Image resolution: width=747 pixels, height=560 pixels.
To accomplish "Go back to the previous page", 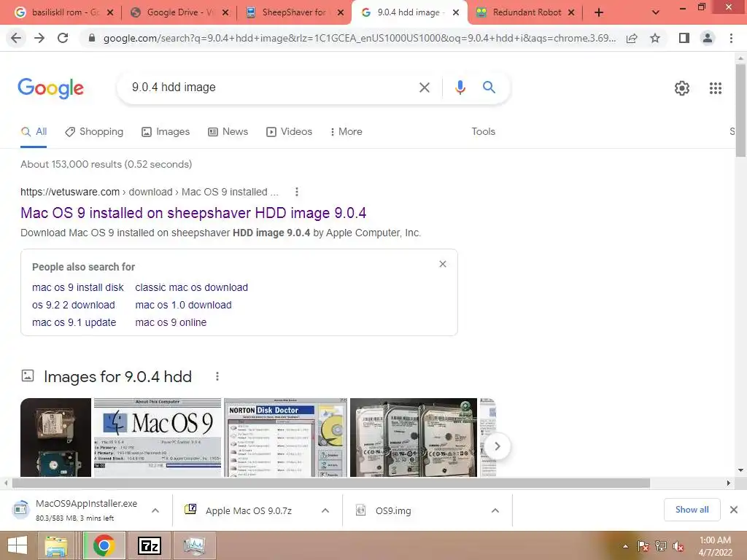I will pos(16,38).
